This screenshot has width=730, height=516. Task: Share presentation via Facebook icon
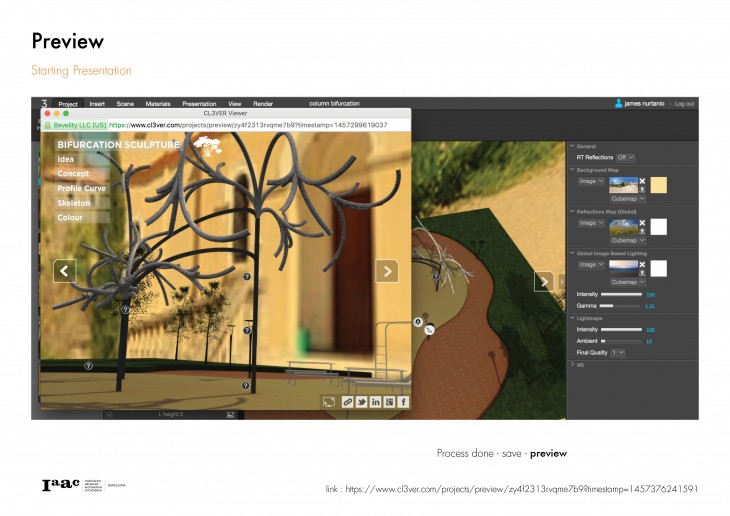point(404,401)
